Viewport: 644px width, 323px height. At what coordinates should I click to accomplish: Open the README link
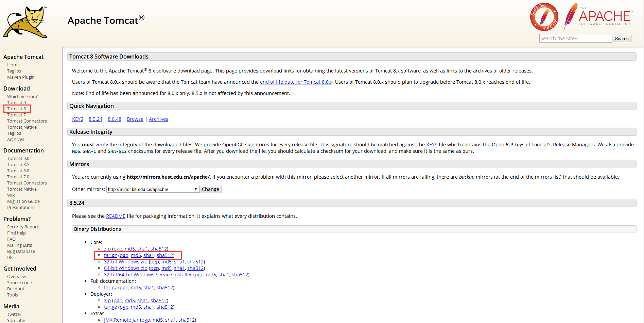116,216
